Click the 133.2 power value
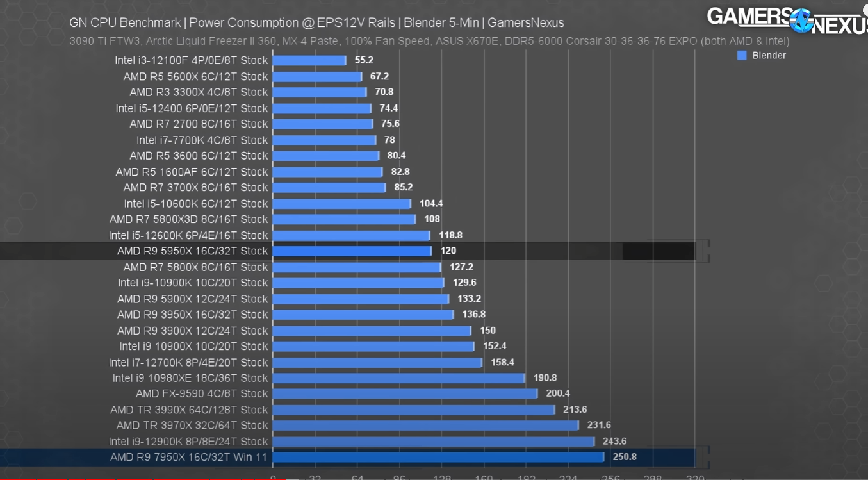Screen dimensions: 868x480 click(x=469, y=299)
